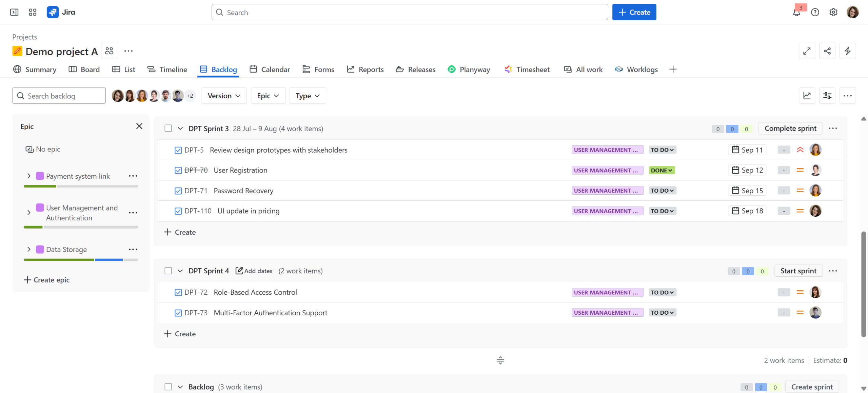
Task: Open the notifications bell icon
Action: pyautogui.click(x=796, y=13)
